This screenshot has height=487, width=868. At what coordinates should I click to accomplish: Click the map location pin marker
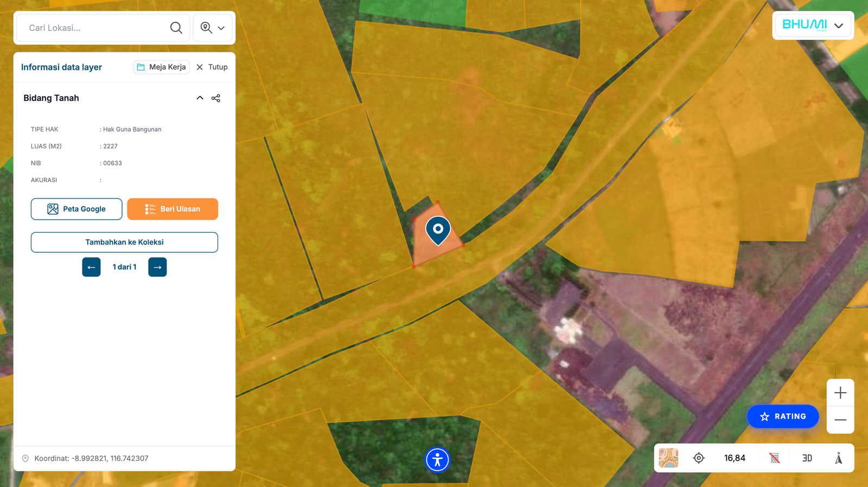(438, 230)
